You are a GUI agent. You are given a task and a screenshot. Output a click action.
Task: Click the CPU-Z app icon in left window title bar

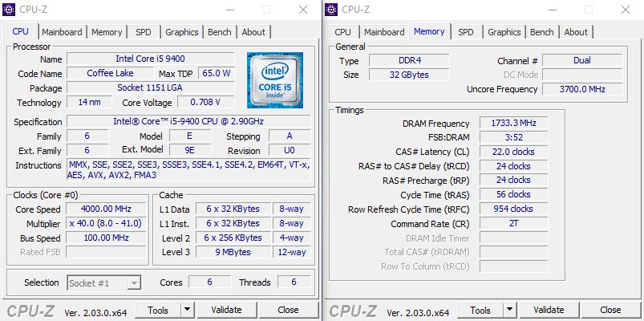pos(9,9)
